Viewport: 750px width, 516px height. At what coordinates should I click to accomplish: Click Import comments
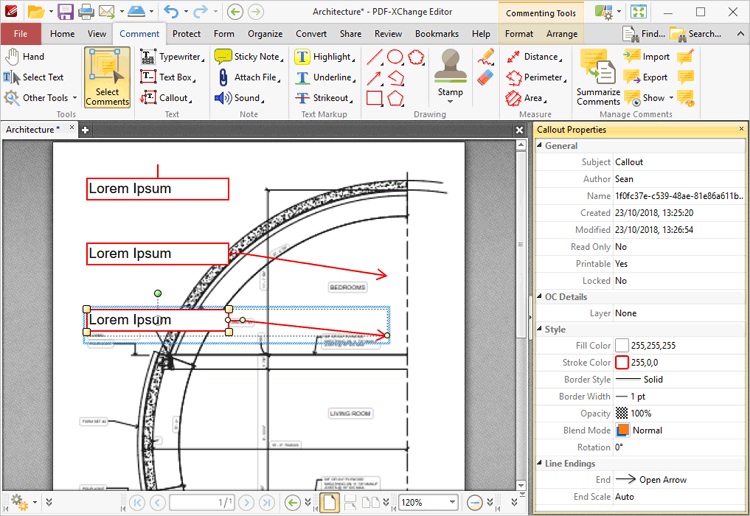(x=646, y=56)
